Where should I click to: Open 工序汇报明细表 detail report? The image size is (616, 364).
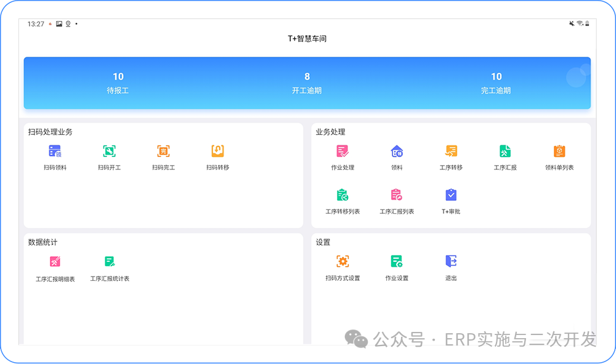coord(55,262)
